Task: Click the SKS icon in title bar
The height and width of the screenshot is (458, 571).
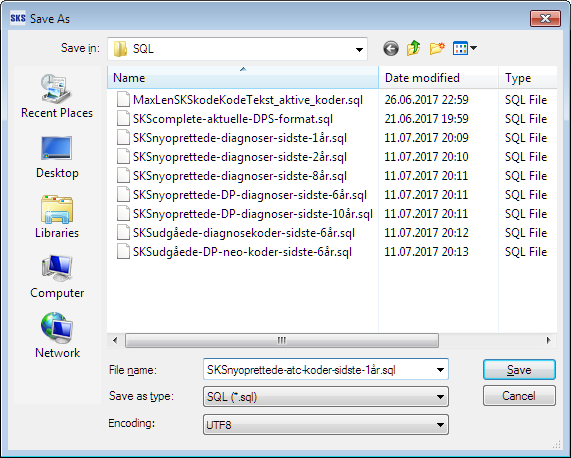Action: click(x=18, y=18)
